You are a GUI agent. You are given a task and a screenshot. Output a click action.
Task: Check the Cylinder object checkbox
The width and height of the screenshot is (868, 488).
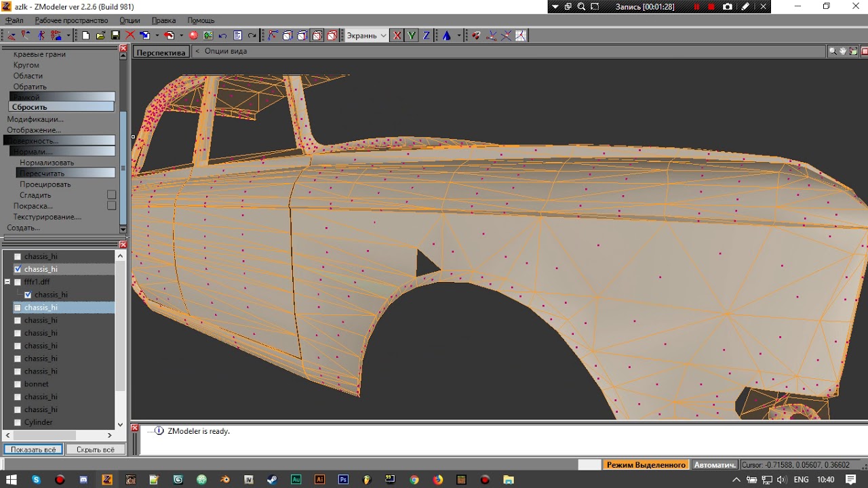click(18, 422)
